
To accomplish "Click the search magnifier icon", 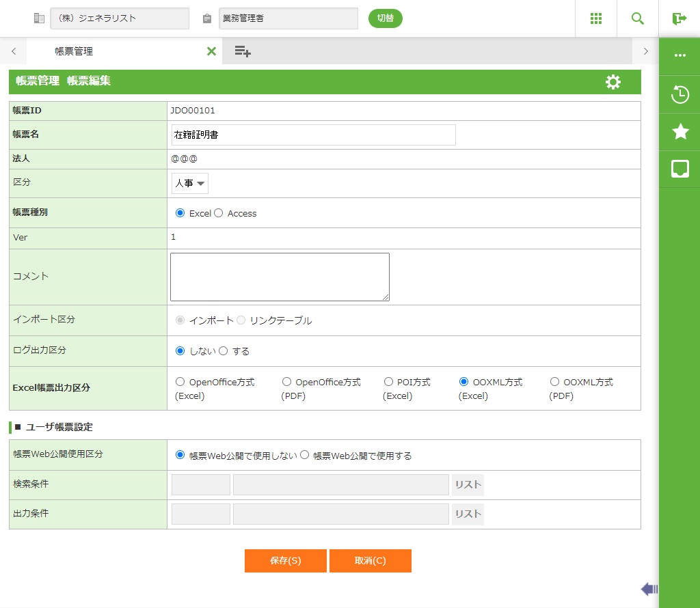I will [637, 18].
